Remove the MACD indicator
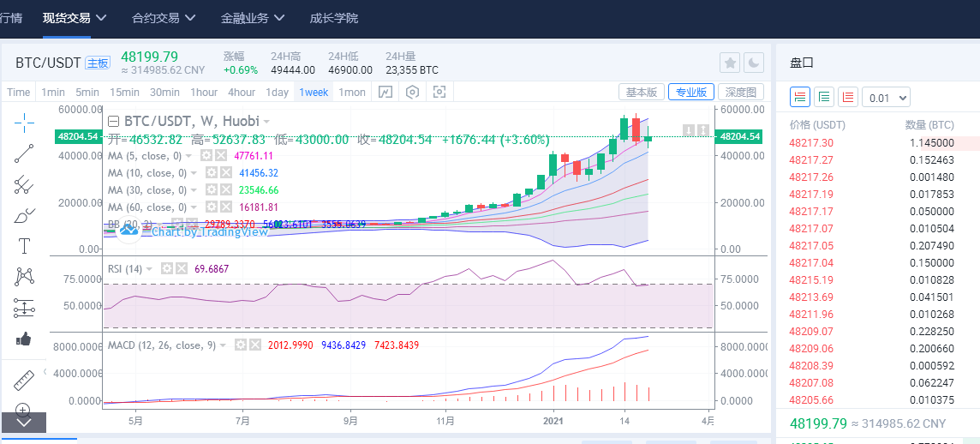 254,345
